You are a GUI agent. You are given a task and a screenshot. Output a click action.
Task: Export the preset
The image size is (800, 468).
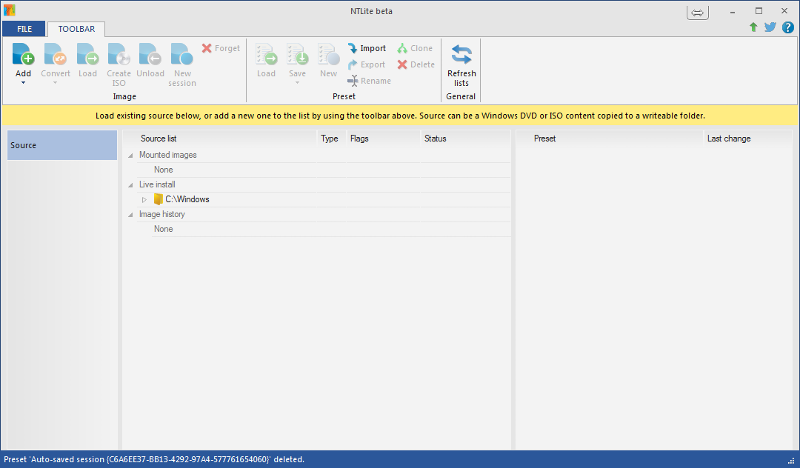366,64
